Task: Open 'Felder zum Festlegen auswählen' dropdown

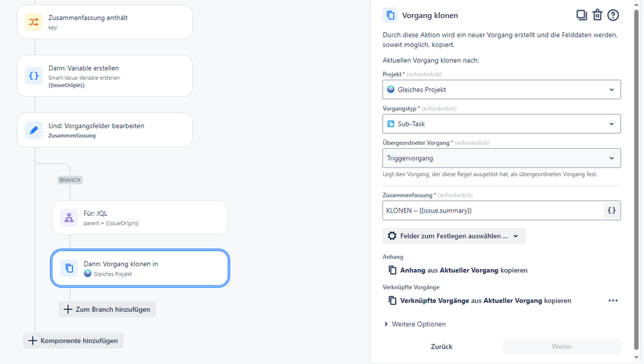Action: point(454,236)
